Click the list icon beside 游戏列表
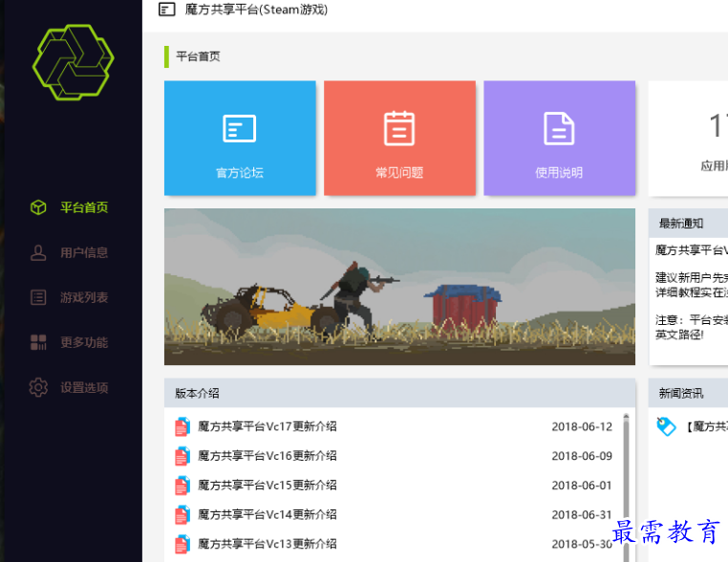The image size is (728, 562). [38, 297]
